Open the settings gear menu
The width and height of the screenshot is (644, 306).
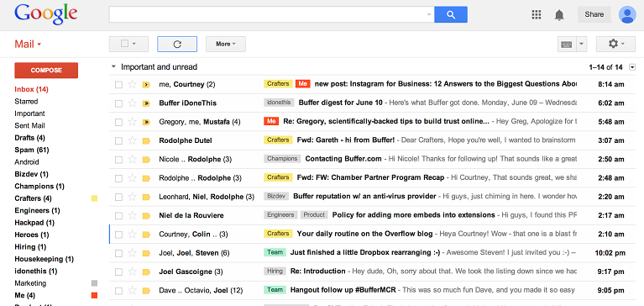(615, 44)
